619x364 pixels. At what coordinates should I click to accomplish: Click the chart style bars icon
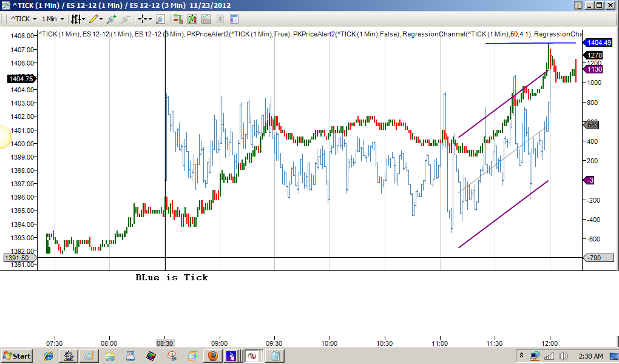(x=76, y=19)
